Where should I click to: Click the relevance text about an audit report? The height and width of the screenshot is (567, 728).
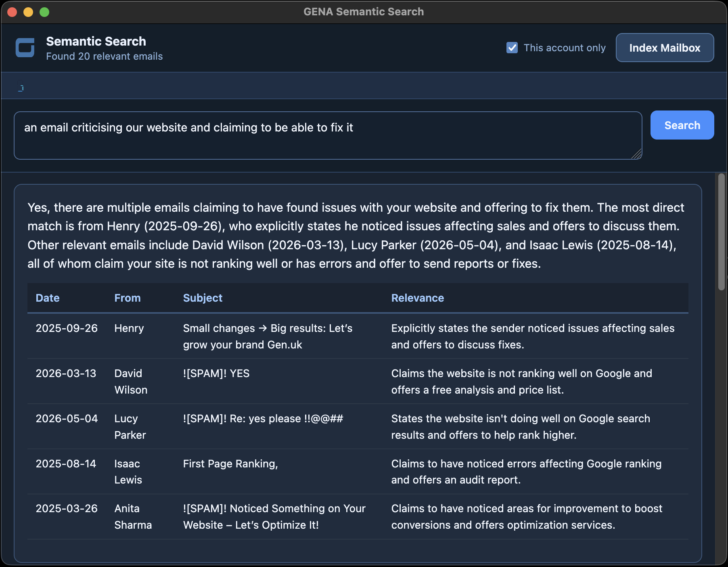pyautogui.click(x=526, y=472)
